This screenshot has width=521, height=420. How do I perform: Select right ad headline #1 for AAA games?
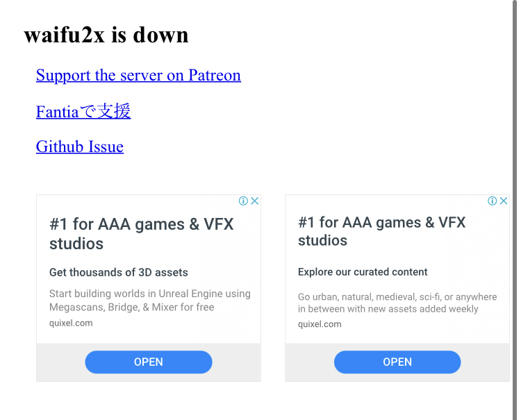[382, 231]
